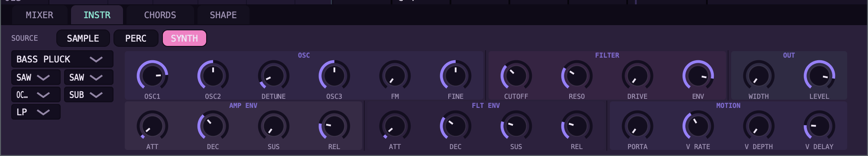
Task: Click the SOURCE label text
Action: pyautogui.click(x=25, y=38)
